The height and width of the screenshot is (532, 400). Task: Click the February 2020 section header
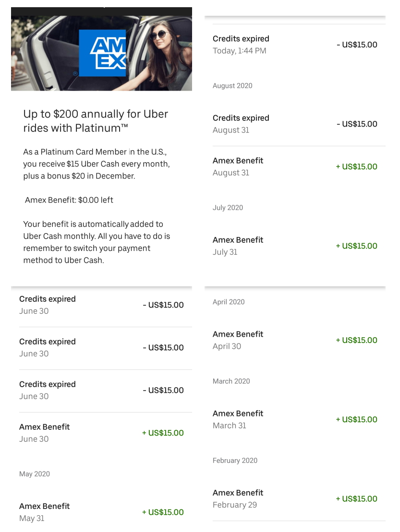(x=235, y=461)
